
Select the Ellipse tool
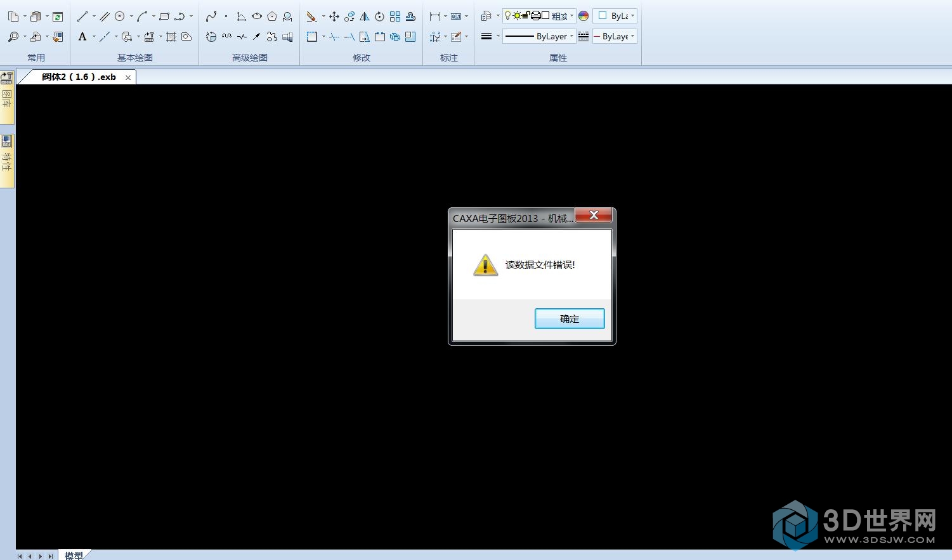click(x=257, y=16)
